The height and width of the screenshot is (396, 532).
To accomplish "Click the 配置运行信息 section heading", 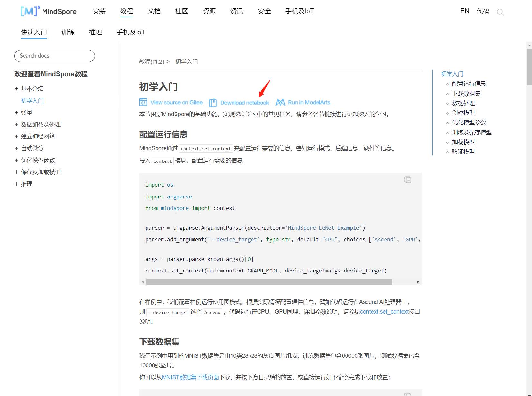I will tap(163, 134).
